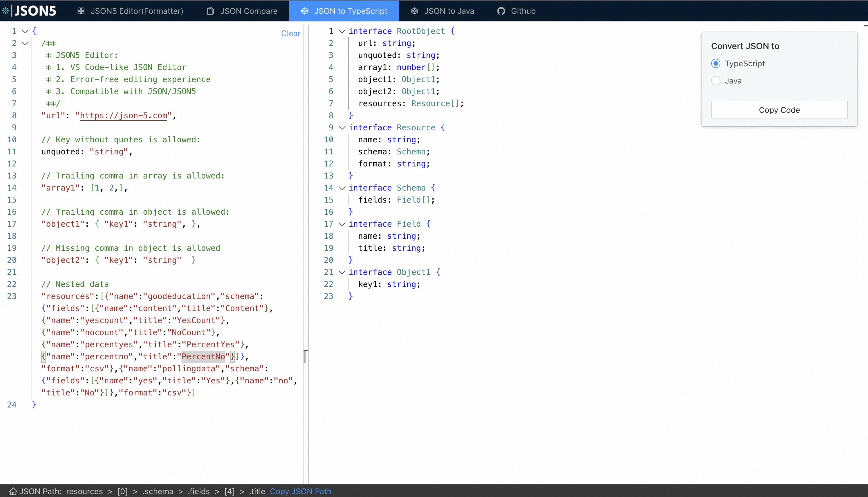Viewport: 868px width, 497px height.
Task: Click the Java icon beside JSON to Java
Action: coord(414,11)
